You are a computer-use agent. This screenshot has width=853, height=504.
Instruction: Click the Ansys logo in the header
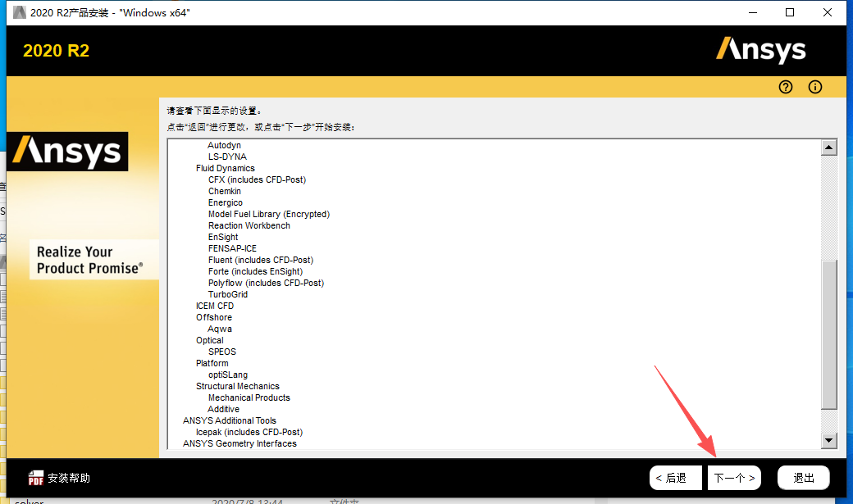click(761, 50)
